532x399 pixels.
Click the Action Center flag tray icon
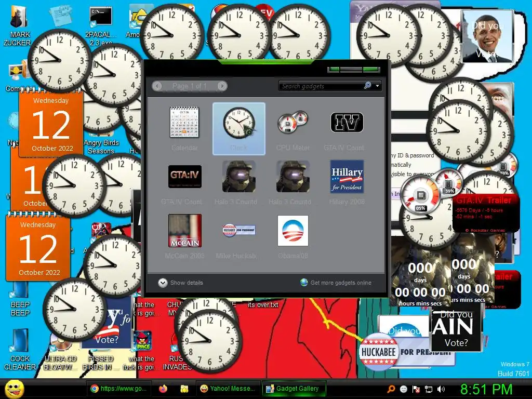coord(416,389)
